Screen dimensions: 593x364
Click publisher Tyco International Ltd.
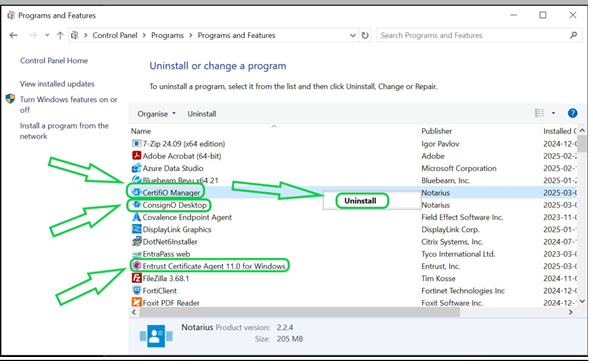click(x=458, y=254)
